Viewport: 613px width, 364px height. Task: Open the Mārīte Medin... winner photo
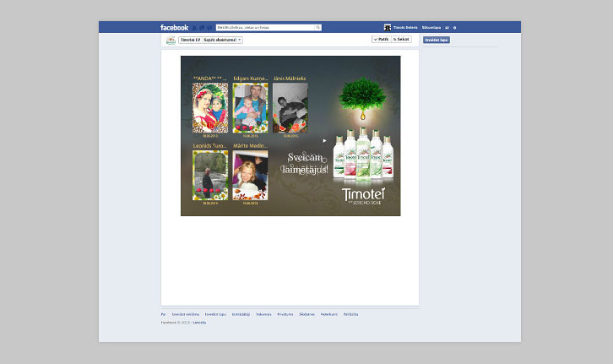250,175
